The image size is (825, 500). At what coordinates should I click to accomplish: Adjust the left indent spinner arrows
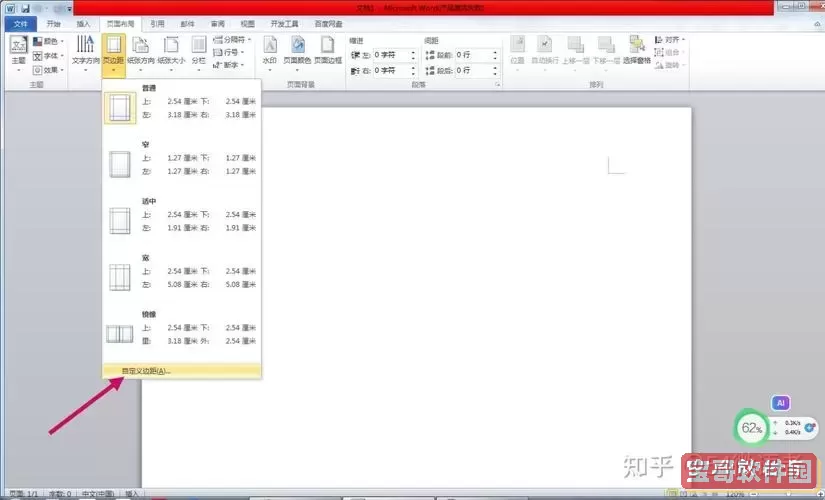tap(413, 55)
